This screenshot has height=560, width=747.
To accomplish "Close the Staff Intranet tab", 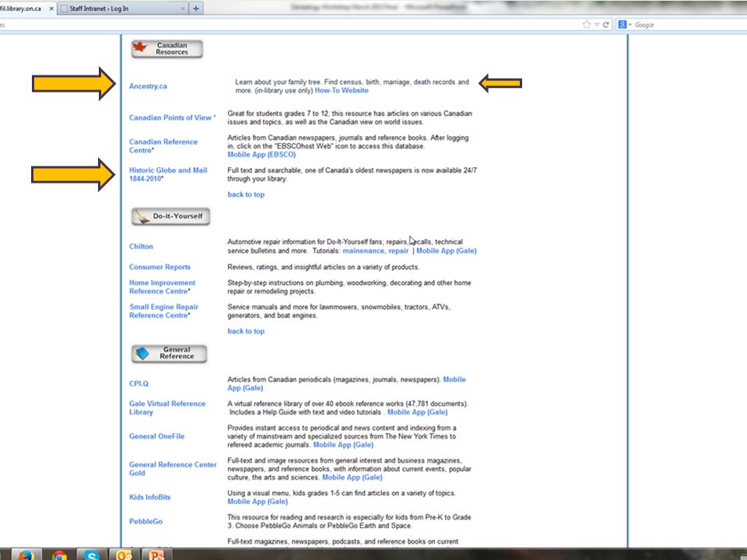I will coord(182,9).
